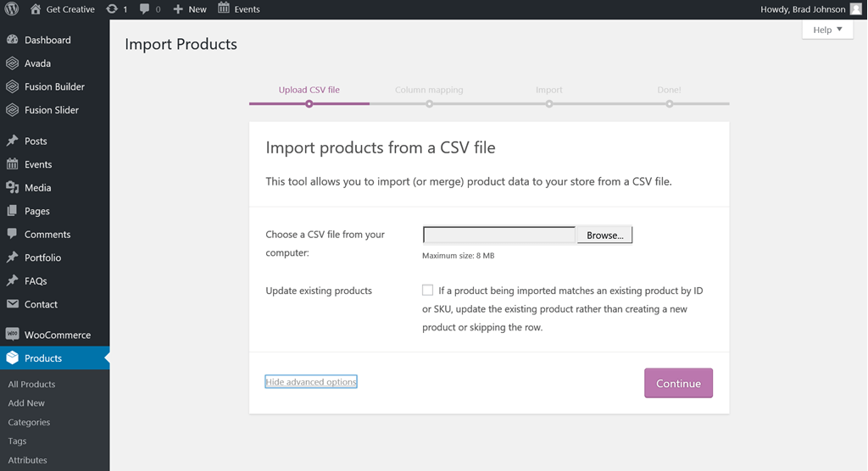Click the Avada sidebar icon
Viewport: 868px width, 471px height.
pos(12,63)
